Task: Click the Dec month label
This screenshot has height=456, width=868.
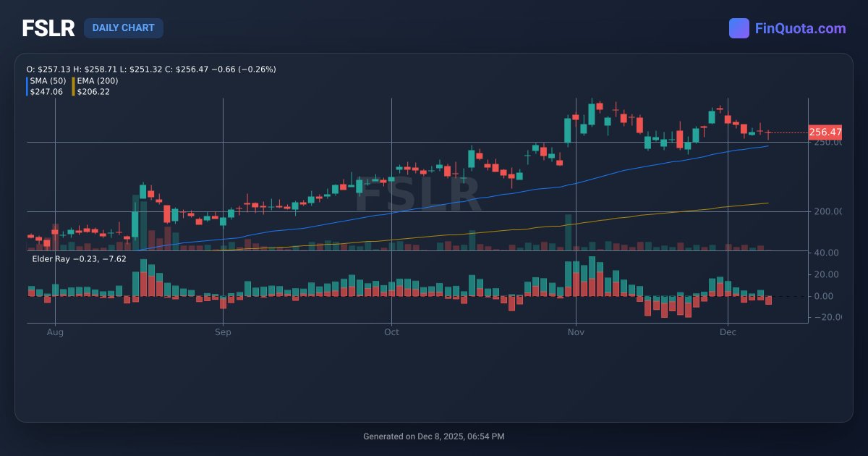Action: 728,332
